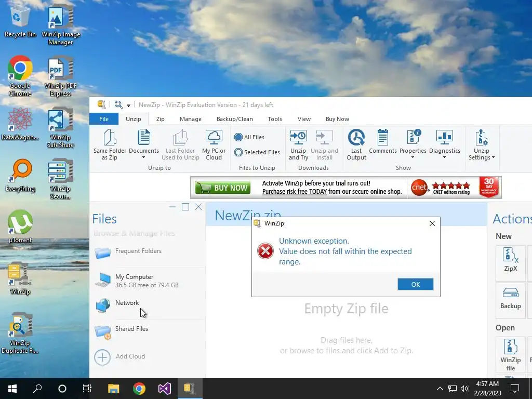Click OK in the WinZip error dialog
532x399 pixels.
[415, 284]
